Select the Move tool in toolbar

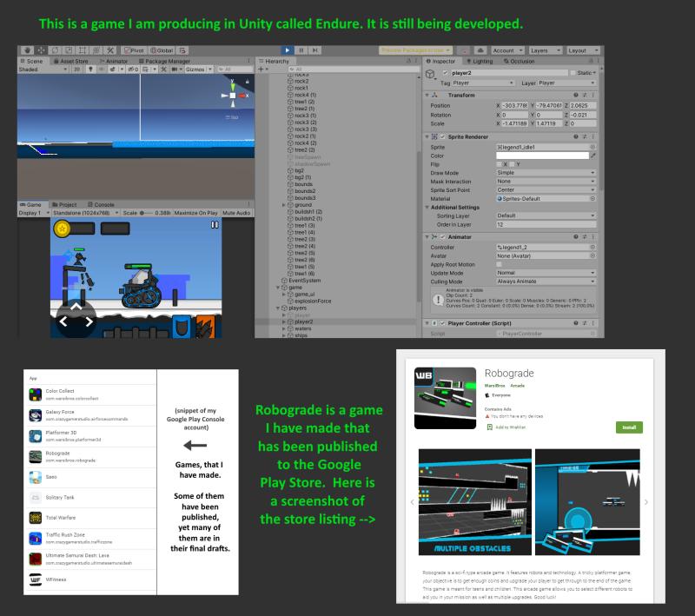click(x=41, y=50)
